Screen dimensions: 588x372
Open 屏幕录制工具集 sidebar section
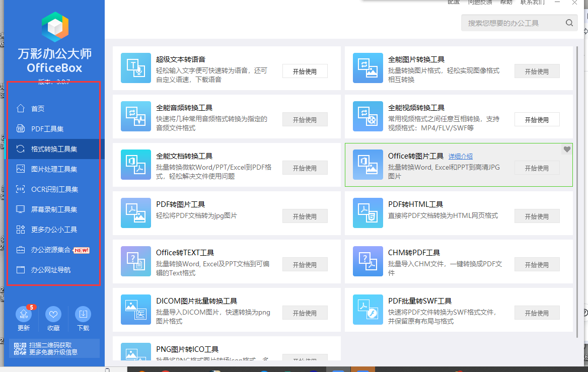pyautogui.click(x=53, y=209)
